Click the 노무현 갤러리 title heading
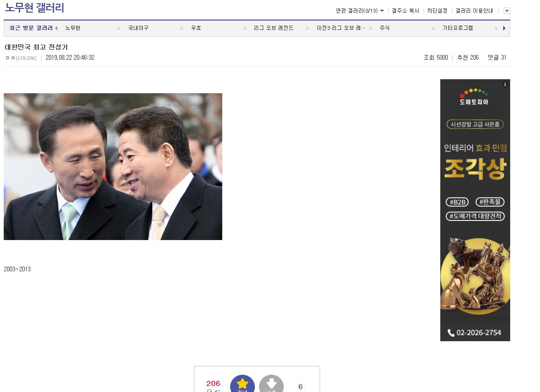Screen dimensions: 540x392 (x=34, y=8)
